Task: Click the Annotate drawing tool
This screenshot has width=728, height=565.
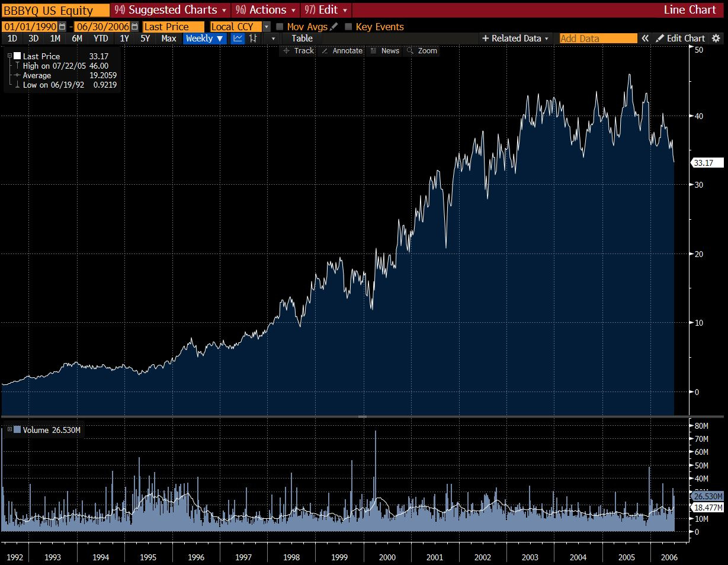Action: pyautogui.click(x=342, y=51)
